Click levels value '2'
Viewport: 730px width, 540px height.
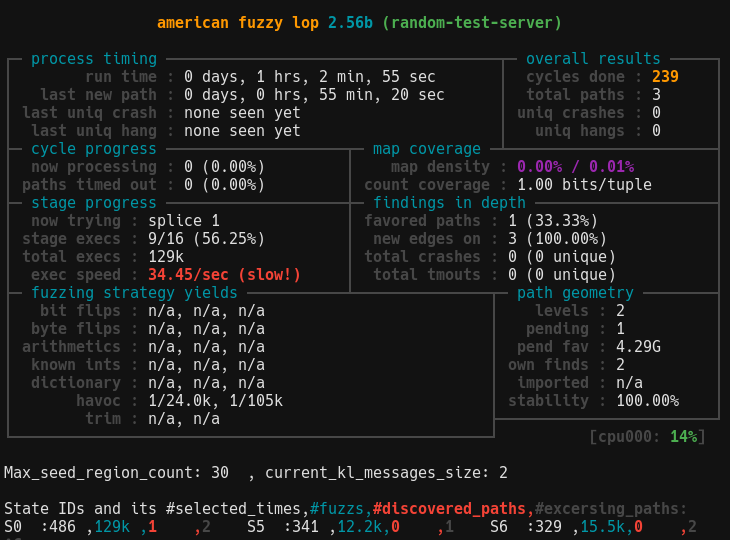point(620,310)
